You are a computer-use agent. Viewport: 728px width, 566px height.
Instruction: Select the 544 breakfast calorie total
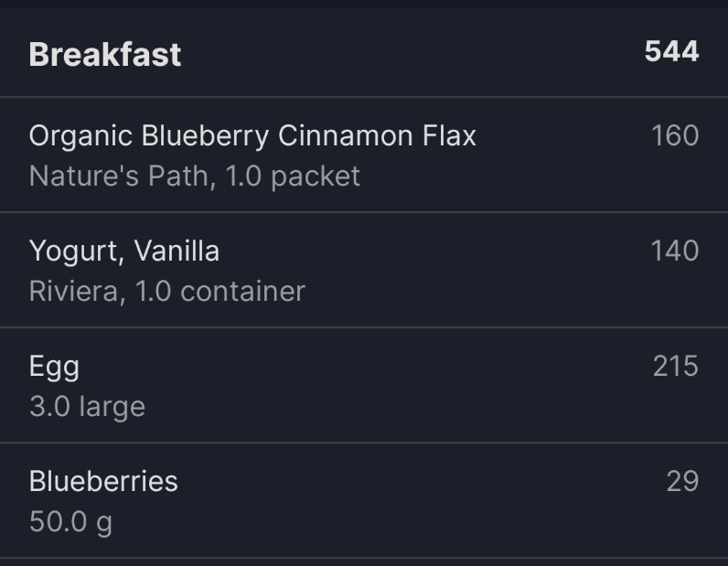671,51
